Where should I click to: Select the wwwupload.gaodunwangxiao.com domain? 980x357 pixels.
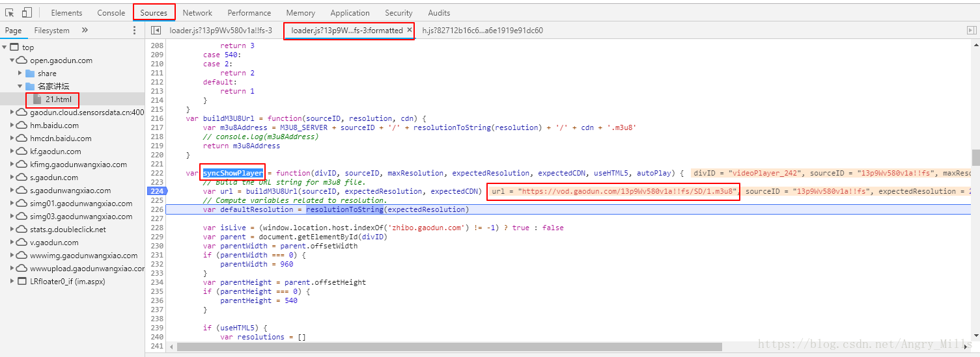pos(87,269)
